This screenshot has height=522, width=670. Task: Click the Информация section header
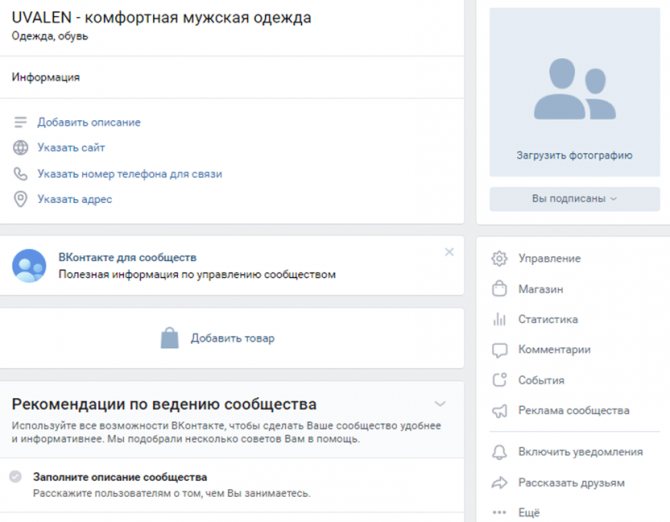(x=46, y=77)
